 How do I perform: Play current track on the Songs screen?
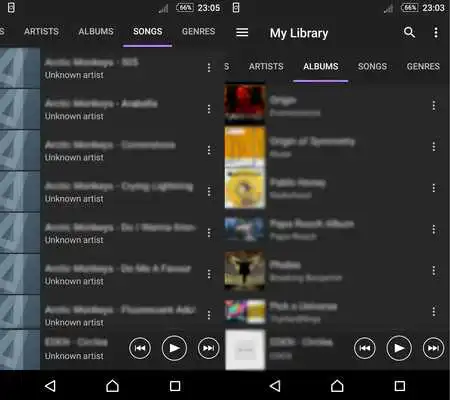coord(174,348)
